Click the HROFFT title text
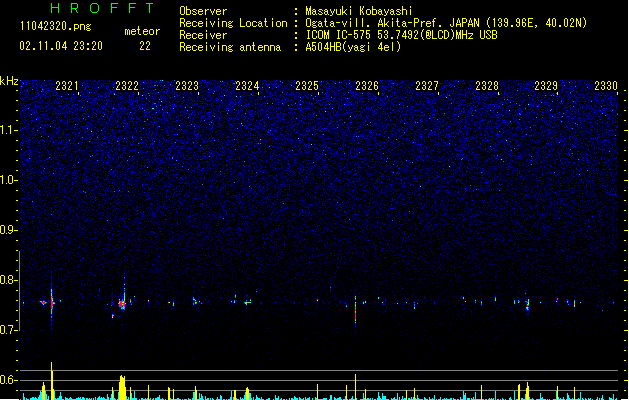Viewport: 629px width, 400px height. (102, 8)
